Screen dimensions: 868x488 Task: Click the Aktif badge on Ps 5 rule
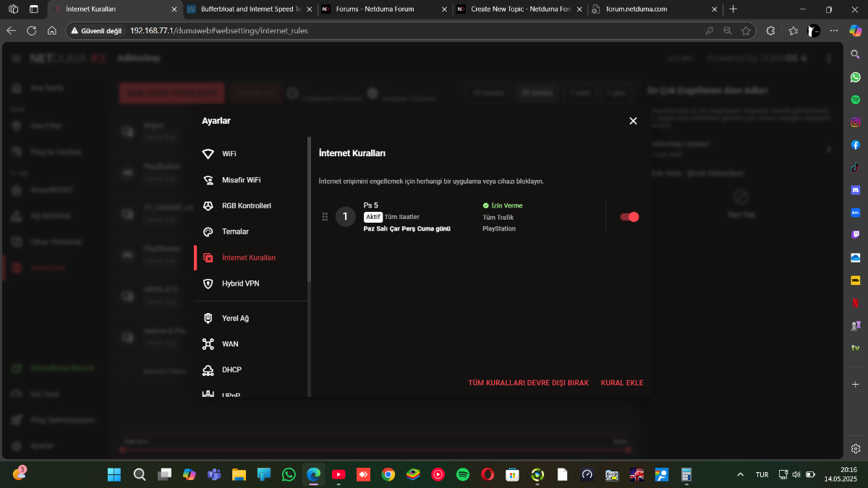tap(373, 217)
